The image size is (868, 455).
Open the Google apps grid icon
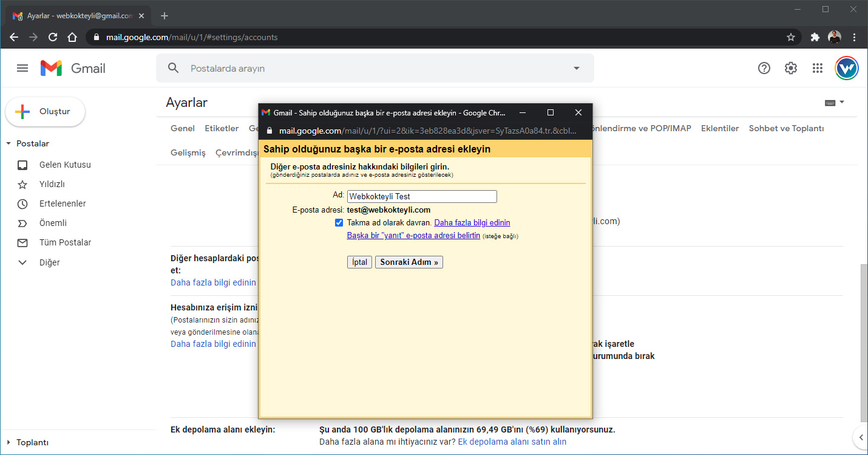click(x=817, y=68)
